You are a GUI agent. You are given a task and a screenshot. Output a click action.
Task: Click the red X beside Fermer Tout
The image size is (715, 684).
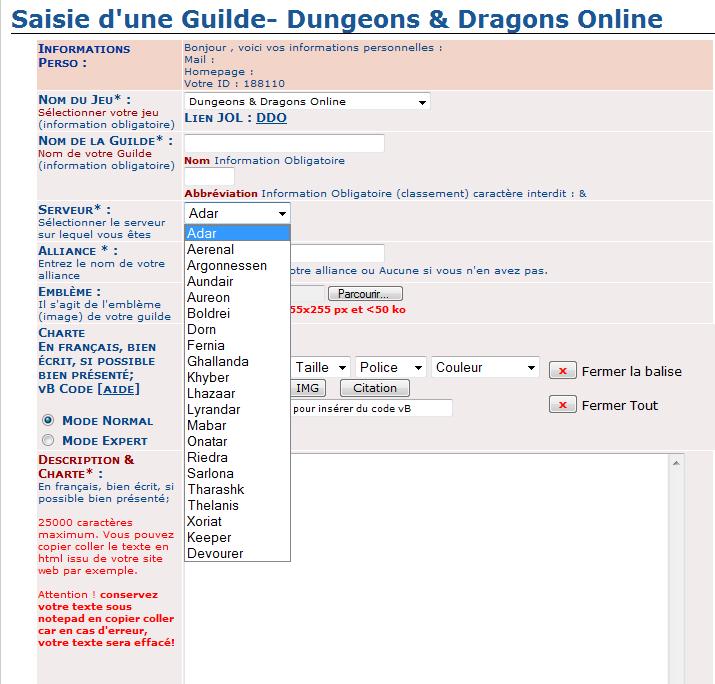click(x=563, y=404)
